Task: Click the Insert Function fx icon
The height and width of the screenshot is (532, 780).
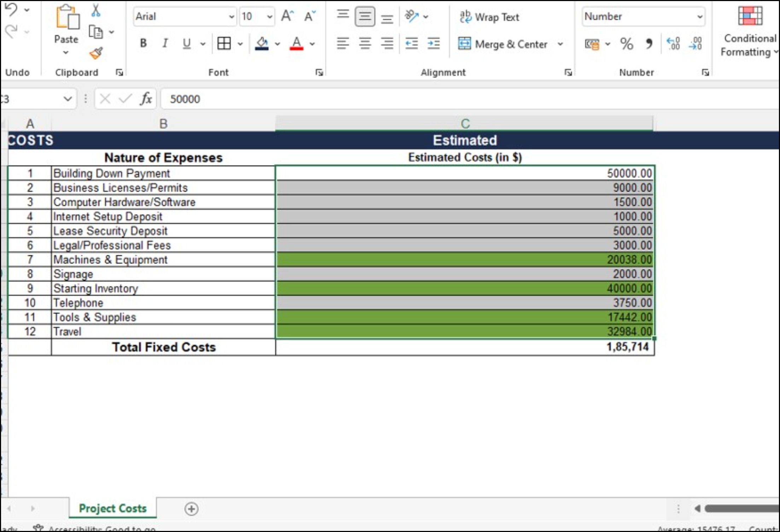Action: click(146, 99)
